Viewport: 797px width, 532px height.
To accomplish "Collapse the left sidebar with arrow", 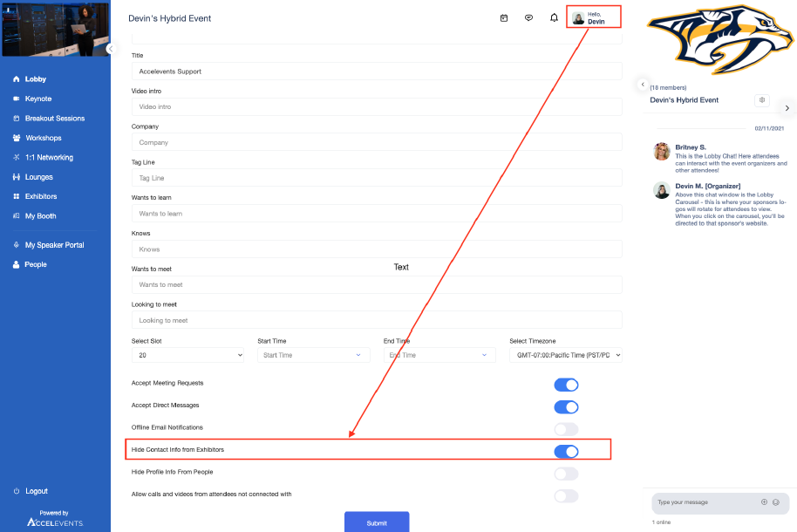I will 111,49.
